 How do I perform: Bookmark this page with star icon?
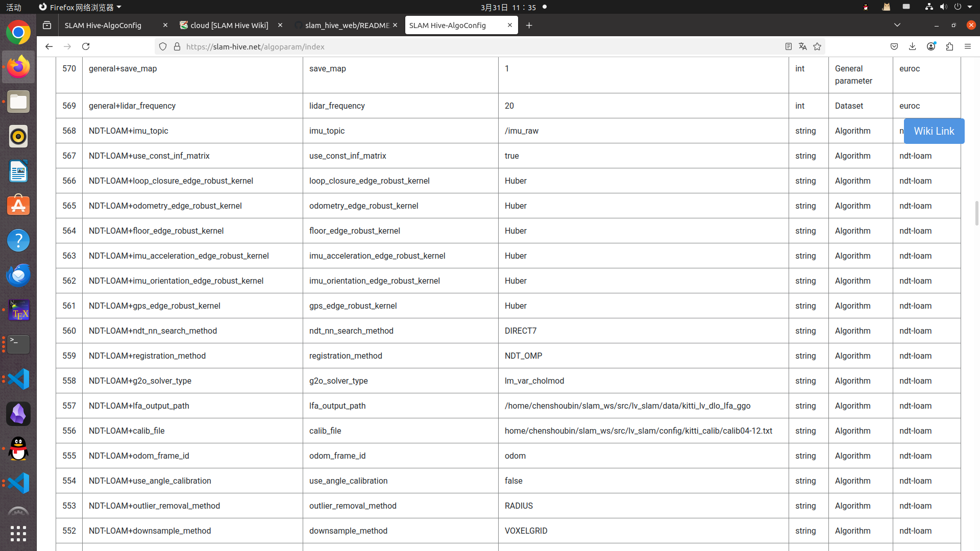point(817,46)
